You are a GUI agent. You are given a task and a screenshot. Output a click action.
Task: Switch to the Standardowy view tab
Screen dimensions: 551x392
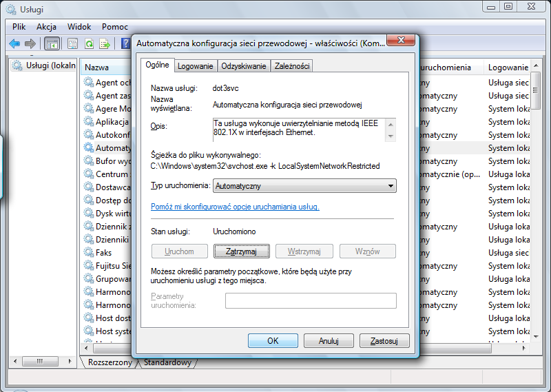[x=167, y=362]
